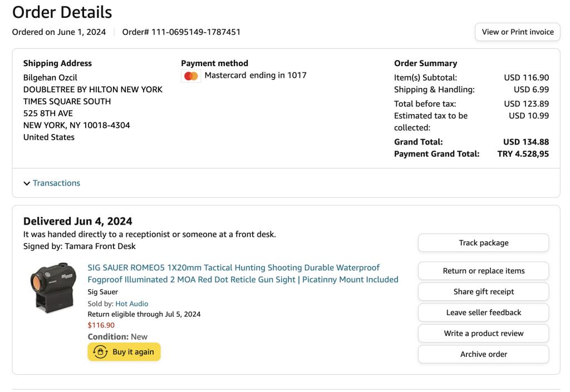Select Return or replace items
This screenshot has height=392, width=570.
click(x=483, y=271)
